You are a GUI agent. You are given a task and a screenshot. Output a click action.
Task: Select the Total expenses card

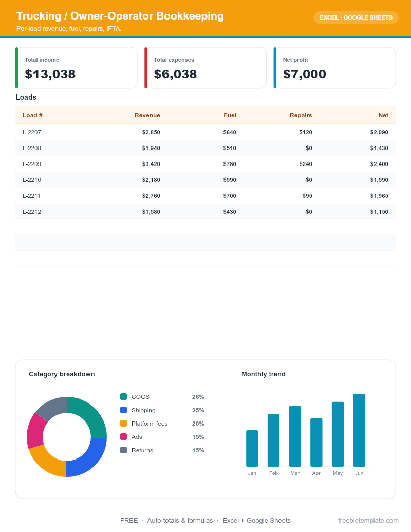point(206,68)
